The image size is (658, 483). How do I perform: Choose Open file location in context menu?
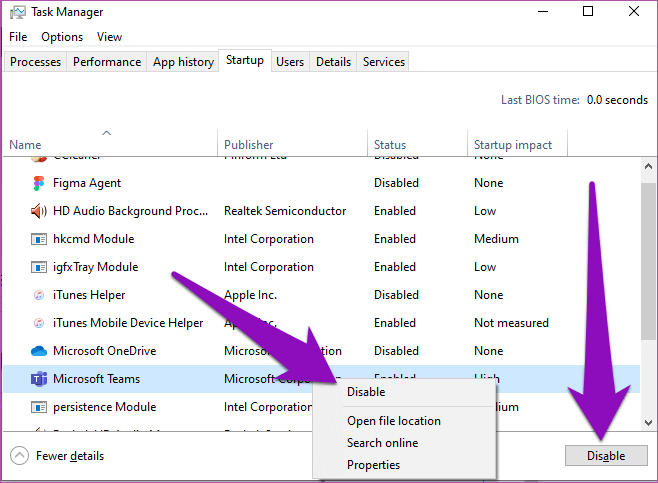394,421
